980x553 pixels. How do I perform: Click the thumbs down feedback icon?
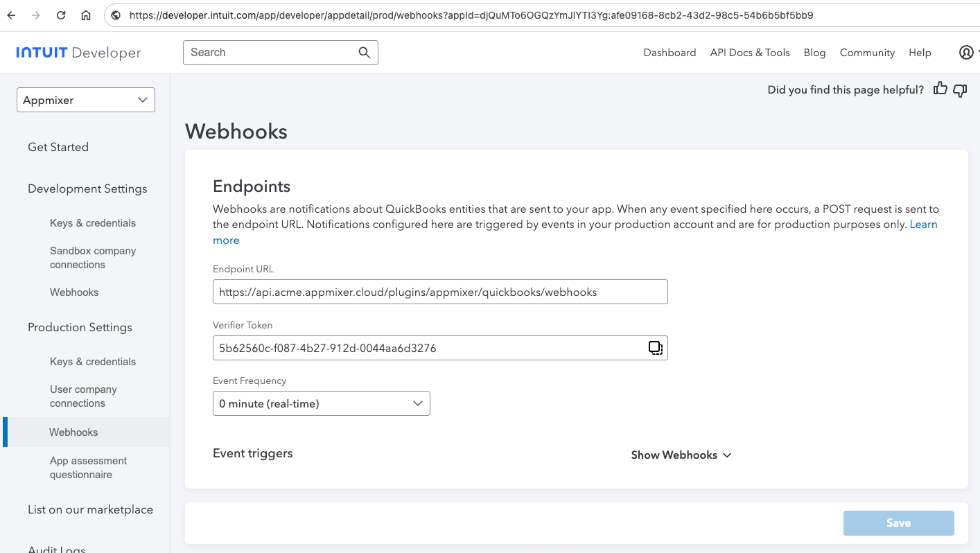tap(960, 90)
